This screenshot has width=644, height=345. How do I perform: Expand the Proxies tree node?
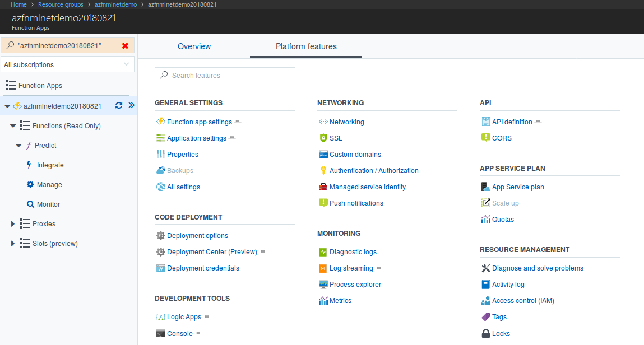(x=13, y=224)
